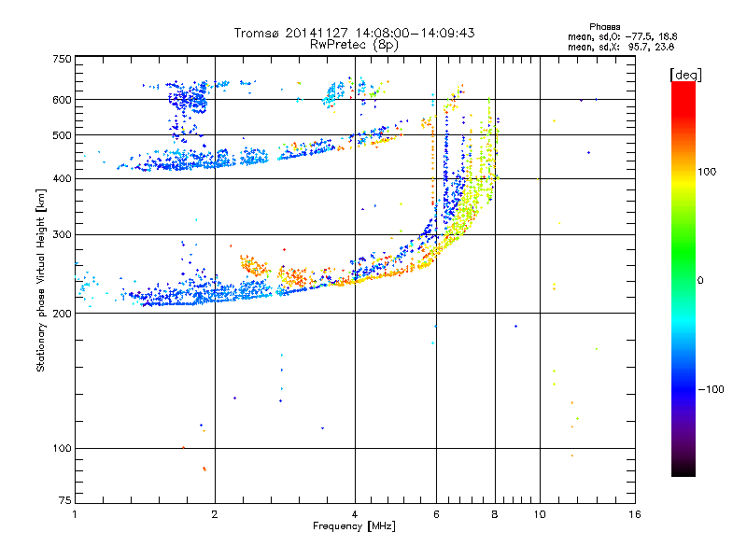Click the 'Phases' header in the statistics block

604,27
